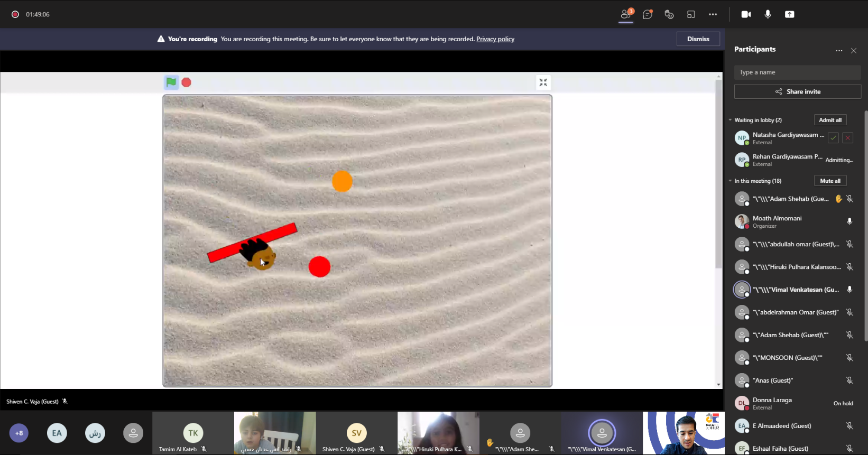Open the +8 more participants overflow
The width and height of the screenshot is (868, 455).
(19, 433)
